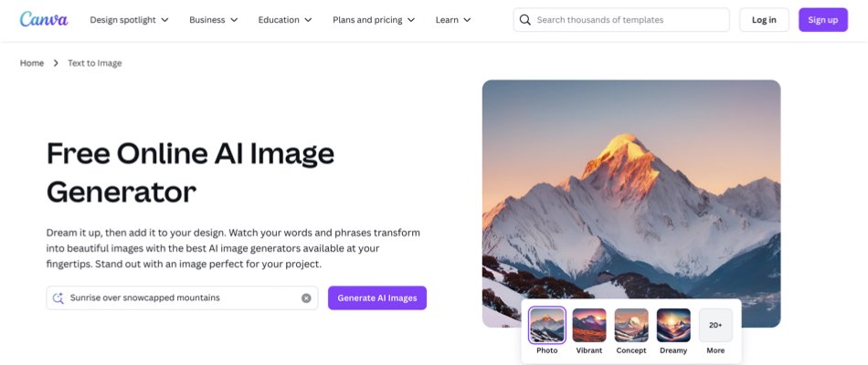Click the Sign up button

pos(822,20)
